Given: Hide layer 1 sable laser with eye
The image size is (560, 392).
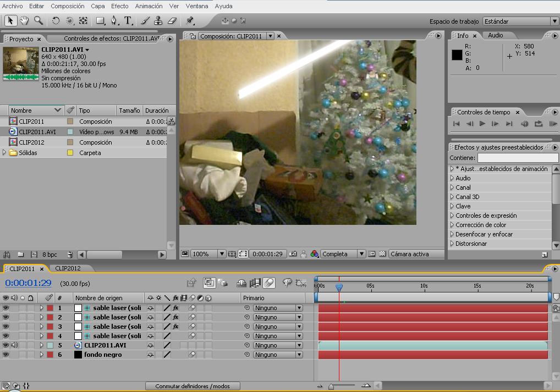Looking at the screenshot, I should click(x=6, y=308).
